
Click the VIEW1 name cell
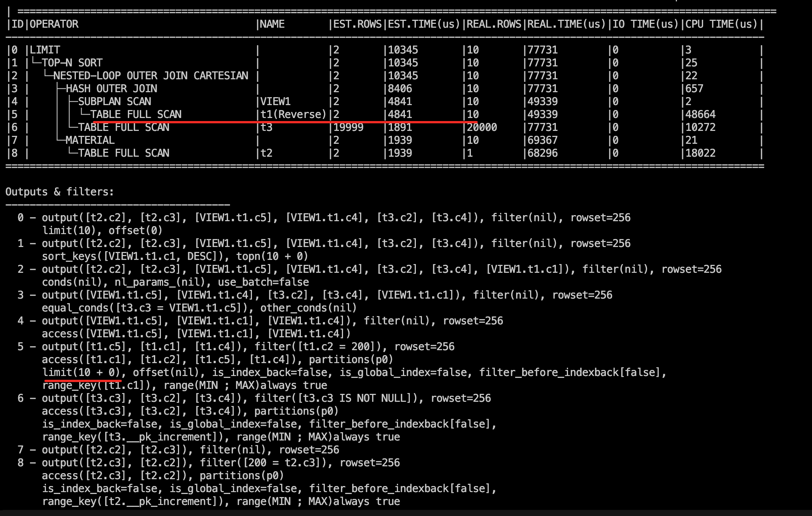pyautogui.click(x=275, y=102)
